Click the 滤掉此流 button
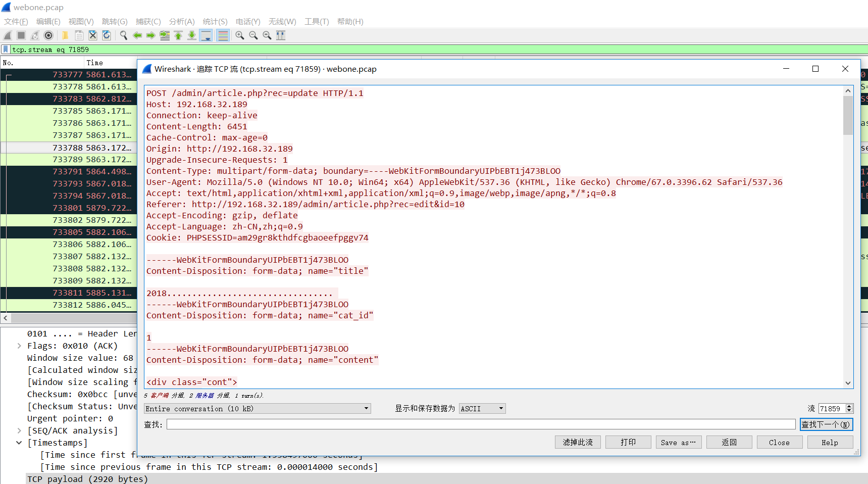Viewport: 868px width, 484px height. click(x=578, y=443)
